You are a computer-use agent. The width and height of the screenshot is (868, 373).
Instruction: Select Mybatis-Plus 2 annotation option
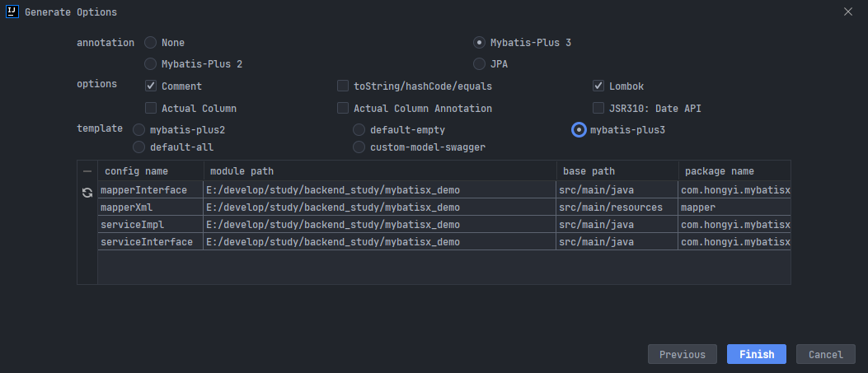[150, 64]
